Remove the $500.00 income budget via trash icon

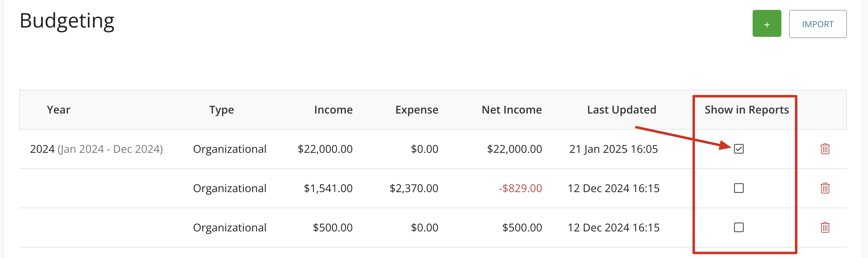[825, 227]
